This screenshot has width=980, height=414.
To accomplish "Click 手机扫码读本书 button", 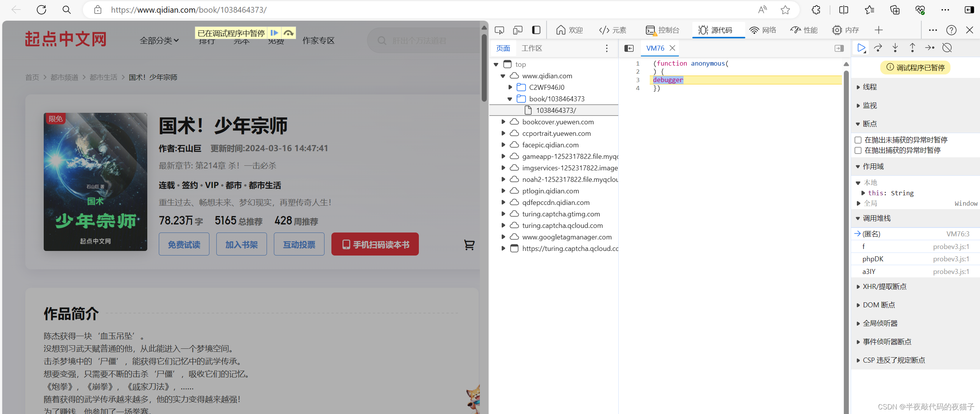I will (x=375, y=244).
